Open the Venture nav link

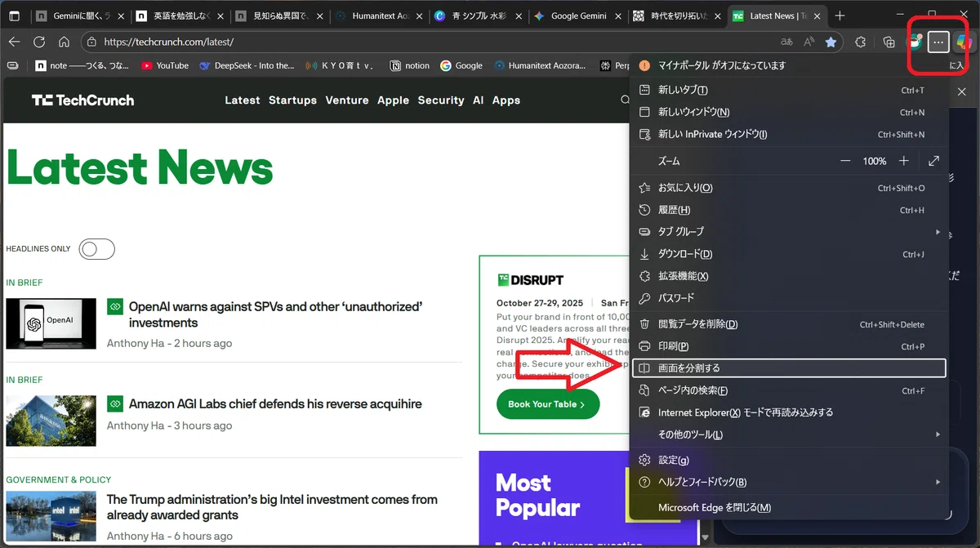(x=347, y=100)
